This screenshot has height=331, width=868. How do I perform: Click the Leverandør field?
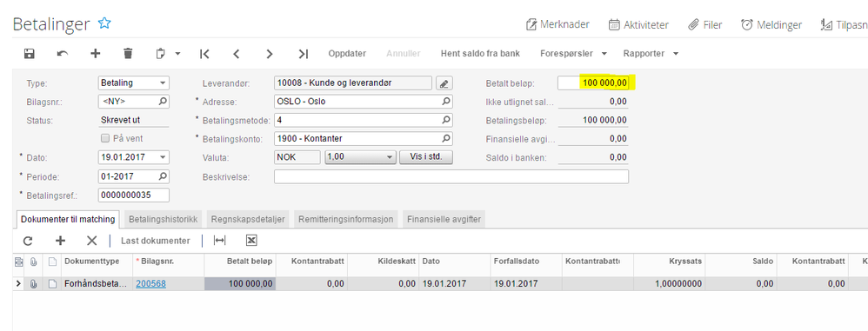[353, 83]
